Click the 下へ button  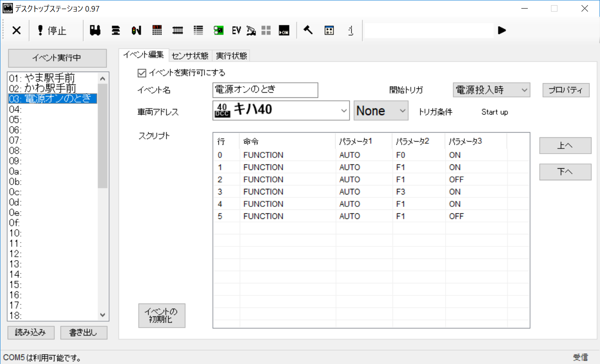point(565,172)
